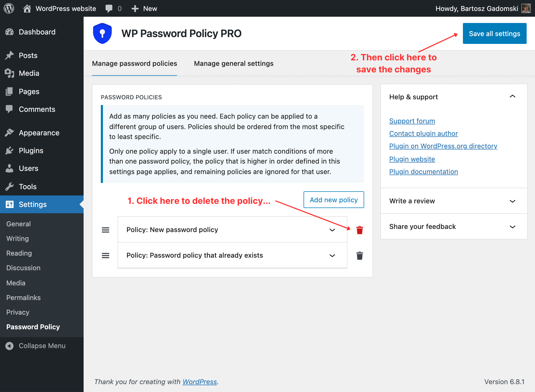Click trash icon for Password policy that already exists

pos(360,256)
